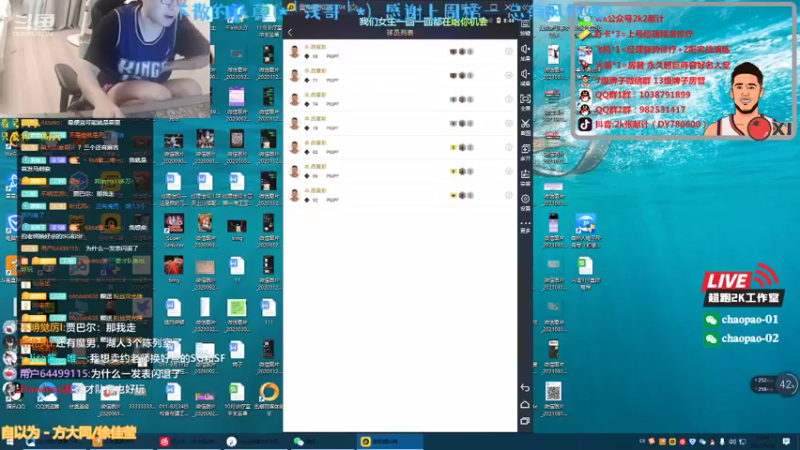Open key mapping (按键) in emulator sidebar
Viewport: 800px width, 450px height.
coord(525,27)
